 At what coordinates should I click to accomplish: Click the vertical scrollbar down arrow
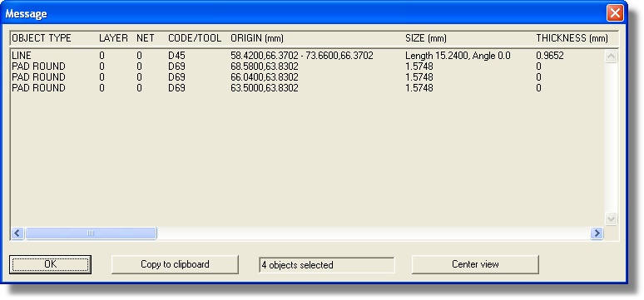612,219
